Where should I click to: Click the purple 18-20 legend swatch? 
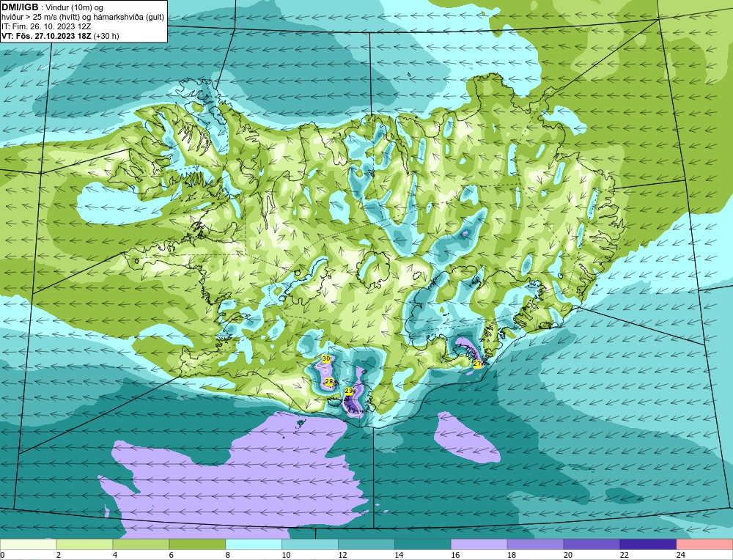535,545
